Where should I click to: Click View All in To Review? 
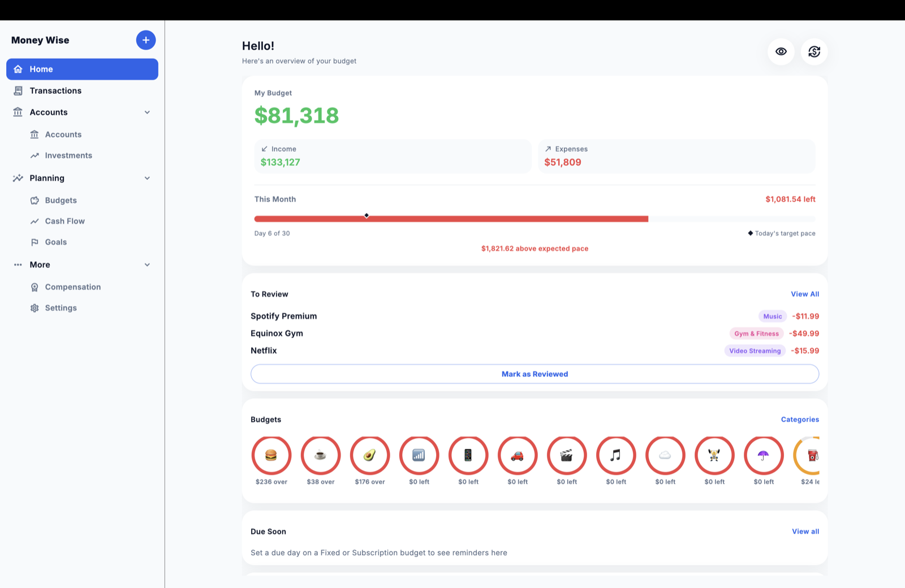tap(805, 294)
